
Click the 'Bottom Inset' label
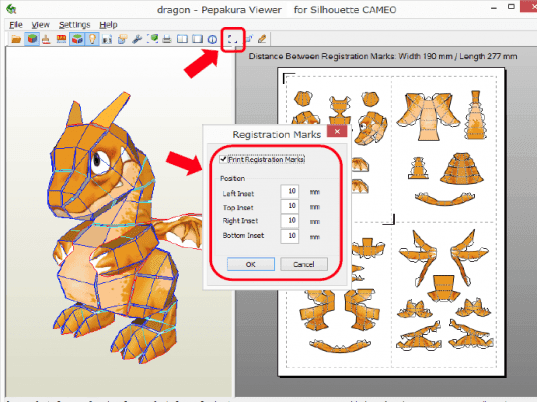tap(243, 236)
